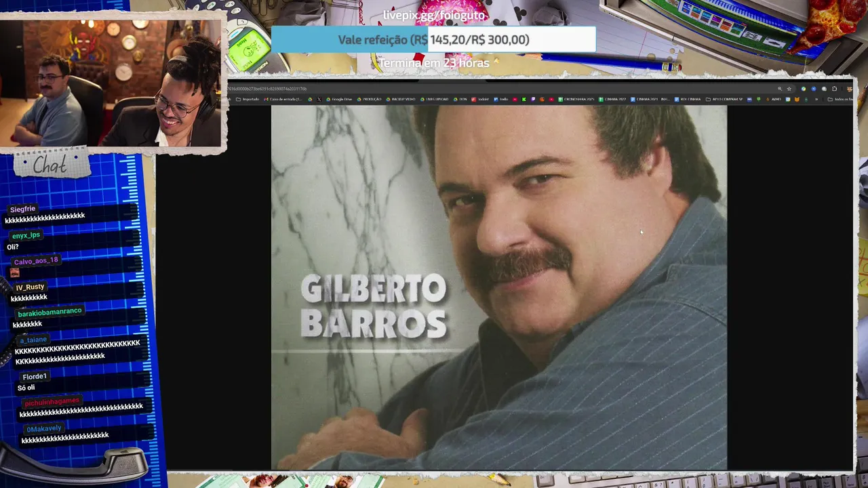Open the RDV CINEMA document bookmark

[688, 99]
